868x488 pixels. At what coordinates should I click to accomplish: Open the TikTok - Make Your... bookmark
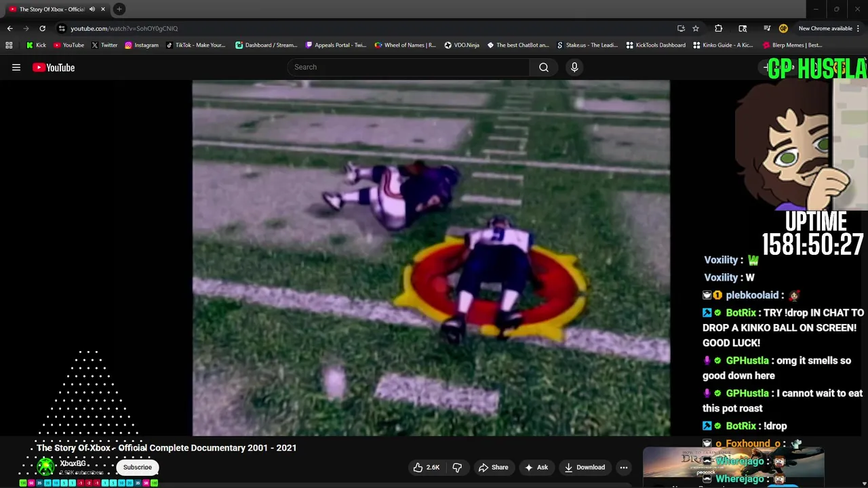coord(195,45)
